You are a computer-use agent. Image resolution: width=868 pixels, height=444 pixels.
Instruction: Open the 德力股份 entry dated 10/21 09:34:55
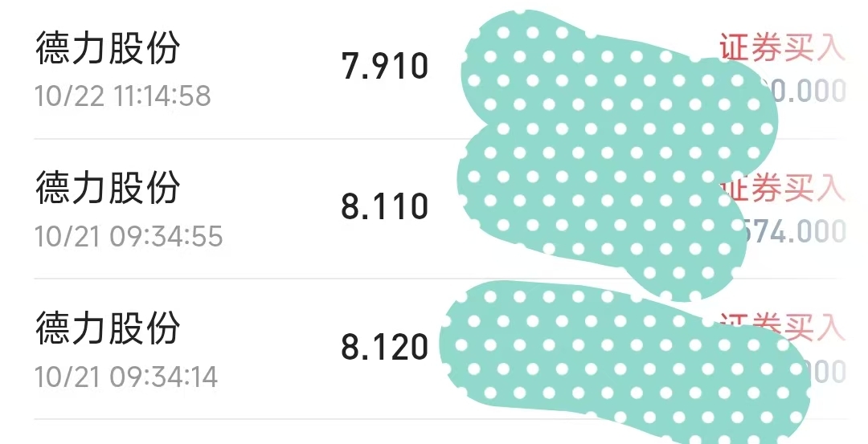(108, 189)
